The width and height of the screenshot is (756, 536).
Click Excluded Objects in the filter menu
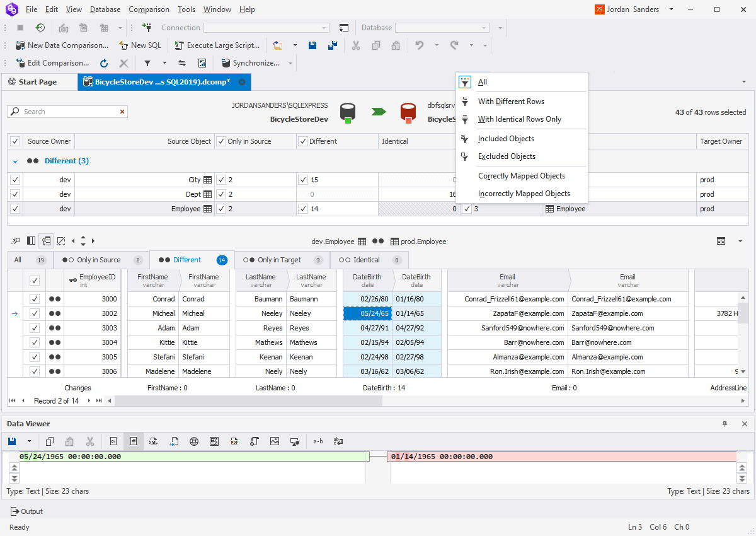(x=507, y=156)
